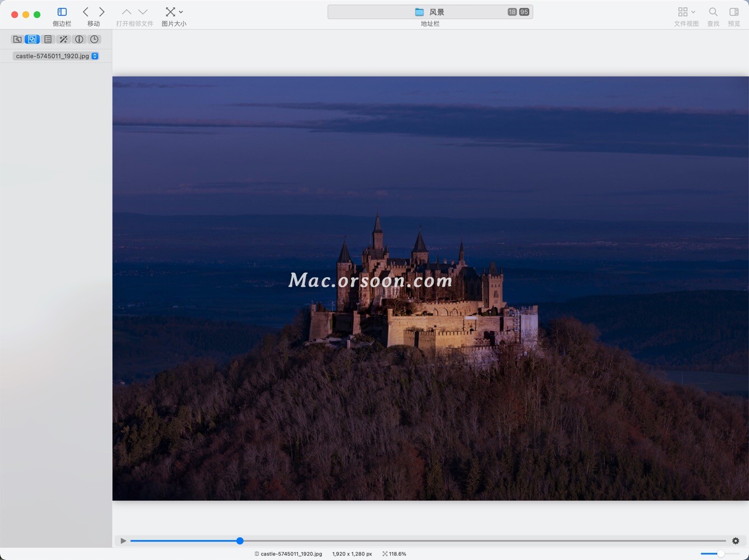Open slideshow settings gear icon
Image resolution: width=749 pixels, height=560 pixels.
(x=736, y=540)
